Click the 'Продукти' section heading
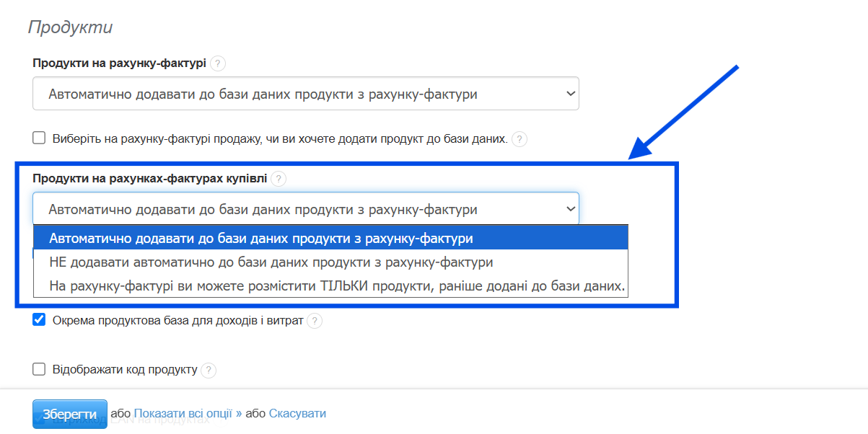 coord(70,28)
